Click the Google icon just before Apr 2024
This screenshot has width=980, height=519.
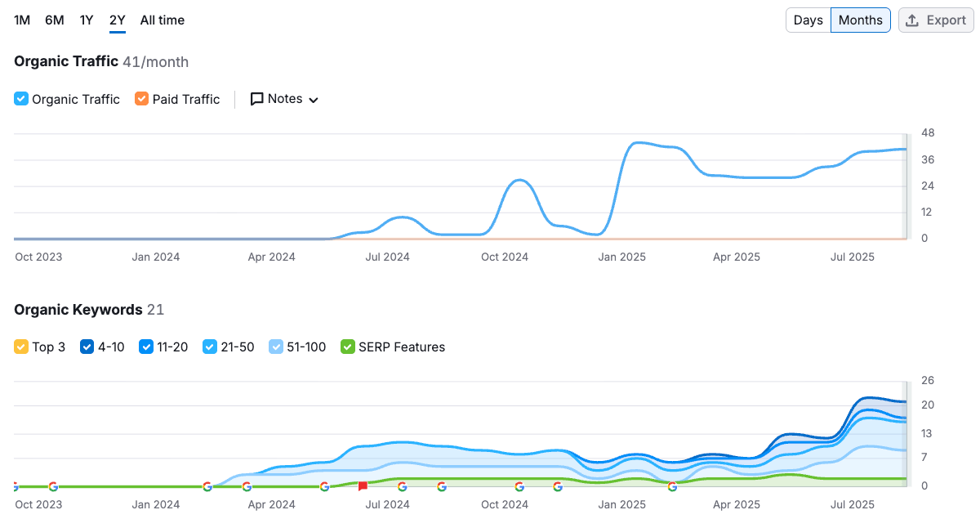pos(247,486)
